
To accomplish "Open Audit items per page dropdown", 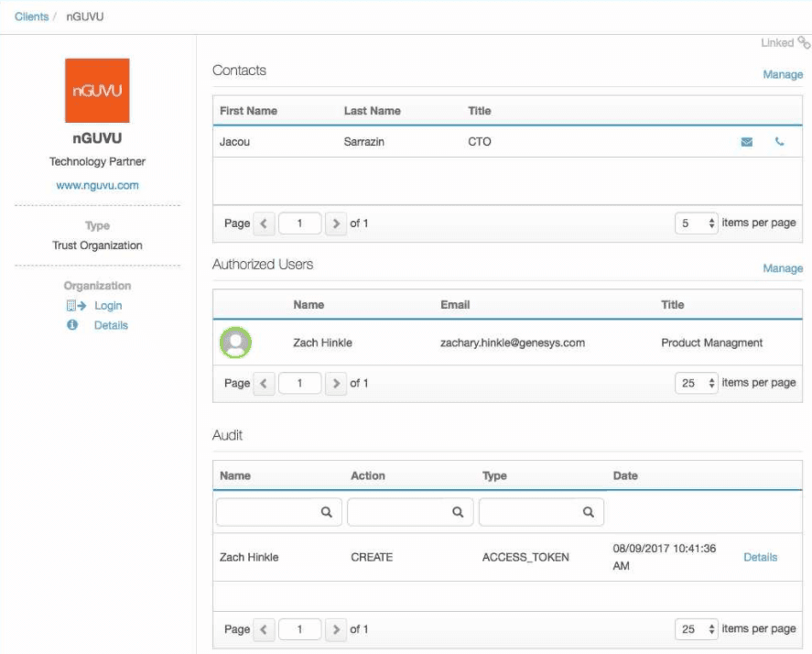I will click(698, 629).
